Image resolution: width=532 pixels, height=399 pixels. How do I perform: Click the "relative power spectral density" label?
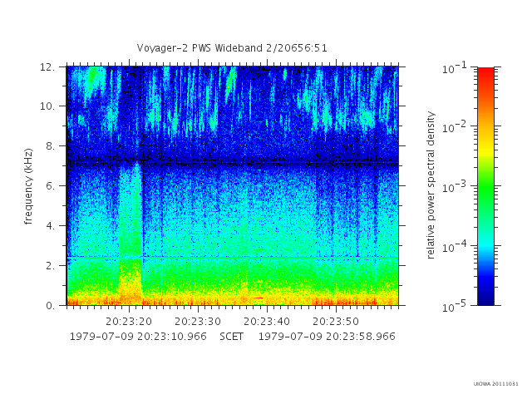pos(431,185)
